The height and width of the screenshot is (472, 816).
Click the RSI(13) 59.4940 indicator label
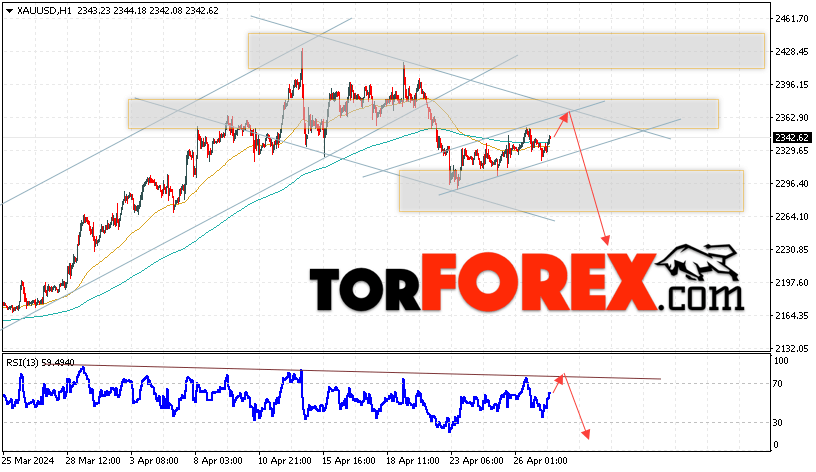click(x=40, y=362)
